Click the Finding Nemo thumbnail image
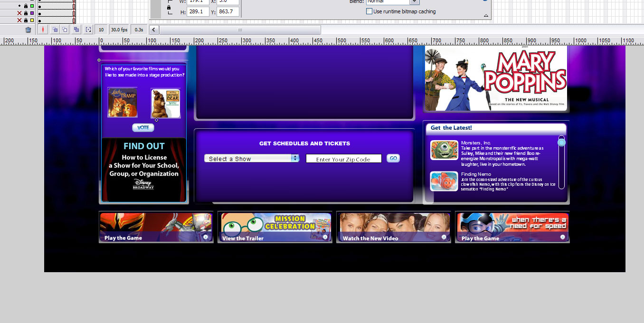Viewport: 644px width, 323px height. point(444,181)
